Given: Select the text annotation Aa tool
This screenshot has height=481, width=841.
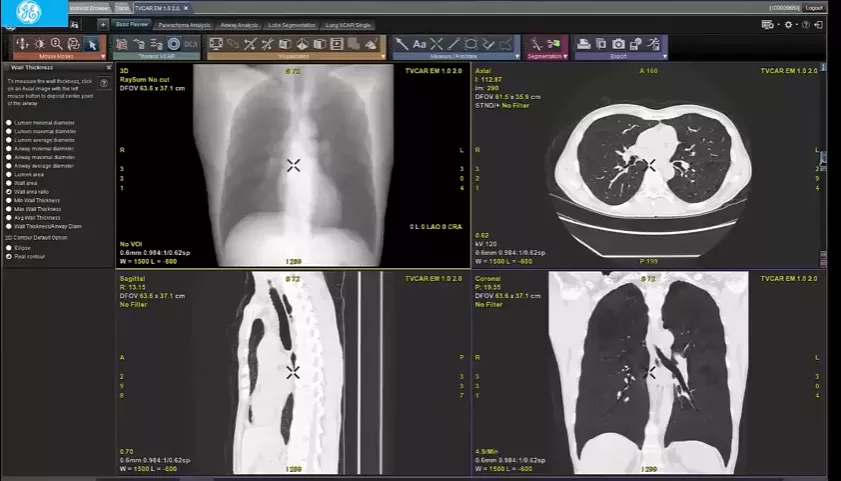Looking at the screenshot, I should 419,44.
